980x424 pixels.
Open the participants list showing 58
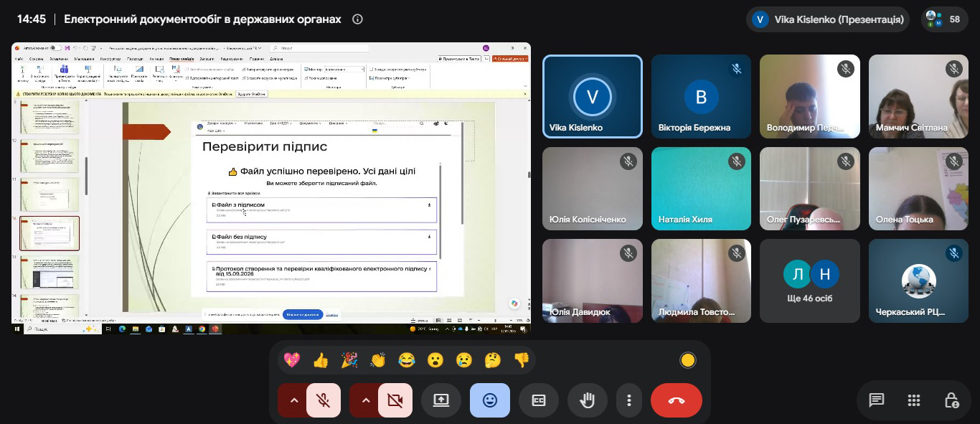click(944, 19)
